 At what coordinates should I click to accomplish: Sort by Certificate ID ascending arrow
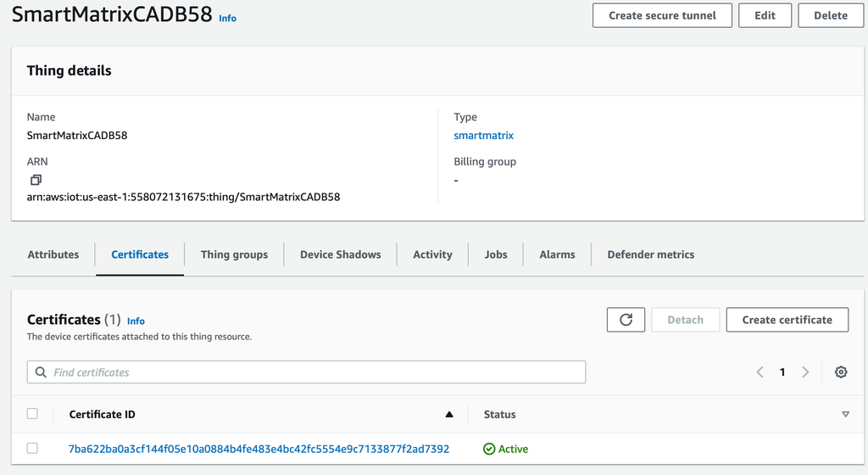tap(449, 414)
